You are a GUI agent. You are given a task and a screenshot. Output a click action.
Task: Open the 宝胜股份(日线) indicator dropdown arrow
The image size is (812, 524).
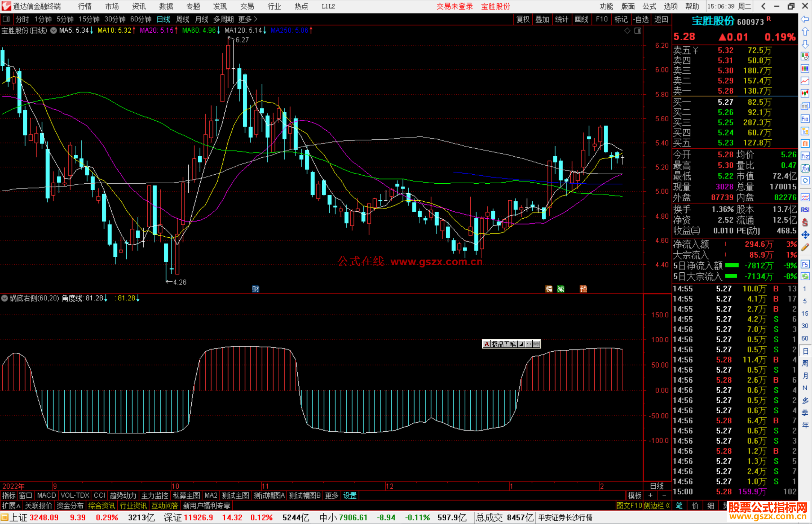[x=54, y=30]
